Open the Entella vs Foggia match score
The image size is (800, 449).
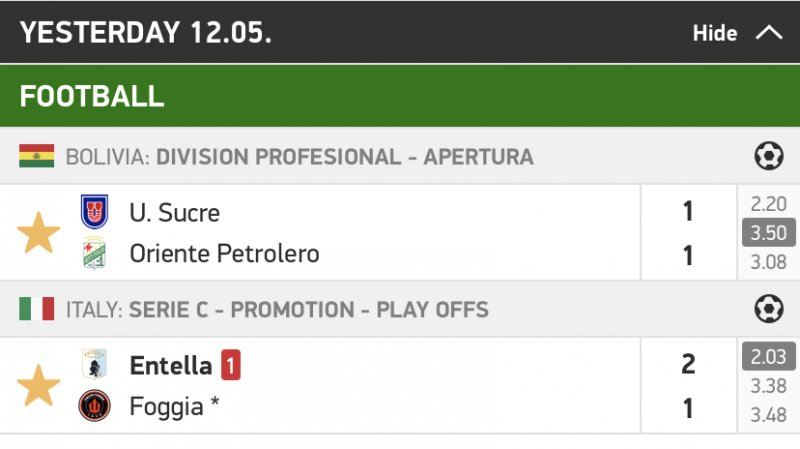click(x=687, y=386)
